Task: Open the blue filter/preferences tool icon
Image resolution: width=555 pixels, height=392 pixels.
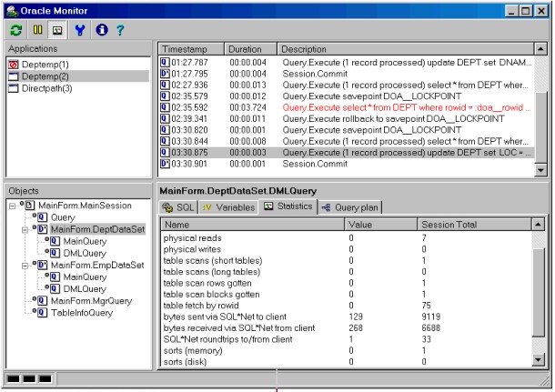Action: pyautogui.click(x=80, y=30)
